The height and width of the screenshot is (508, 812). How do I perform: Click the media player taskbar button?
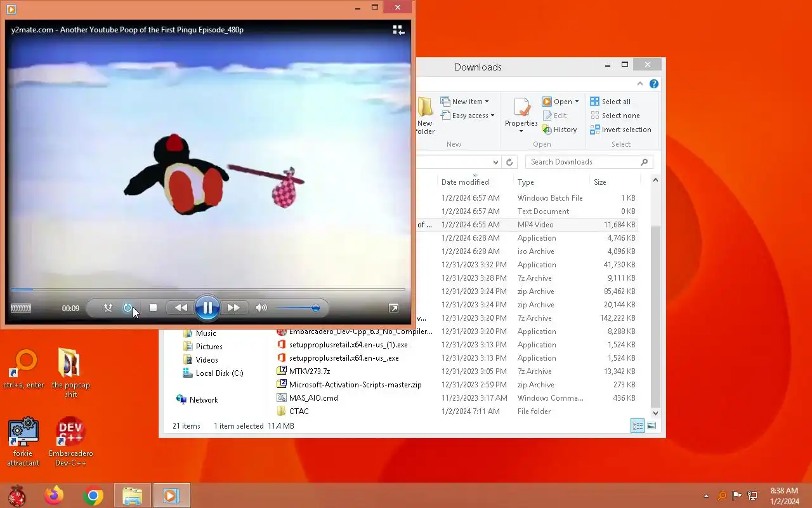click(171, 495)
